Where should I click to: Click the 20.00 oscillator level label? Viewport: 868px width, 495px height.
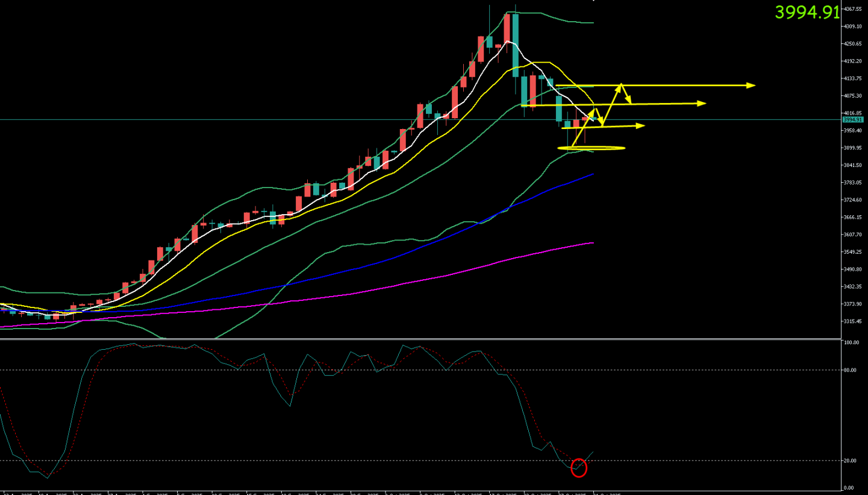(850, 461)
